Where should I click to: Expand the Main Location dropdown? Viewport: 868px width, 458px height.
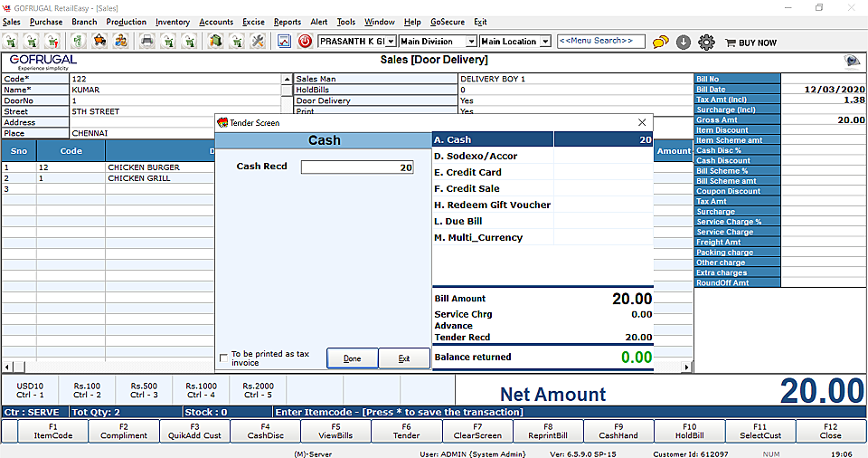click(x=546, y=42)
